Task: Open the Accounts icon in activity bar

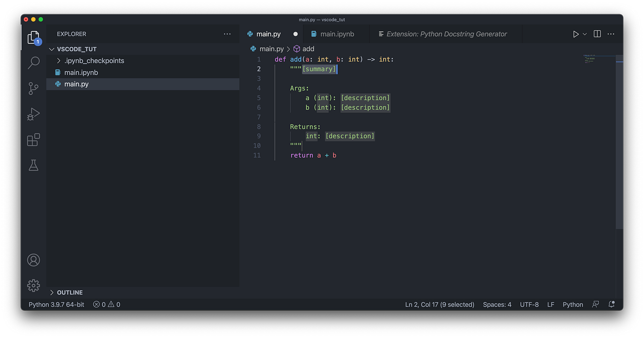Action: coord(33,260)
